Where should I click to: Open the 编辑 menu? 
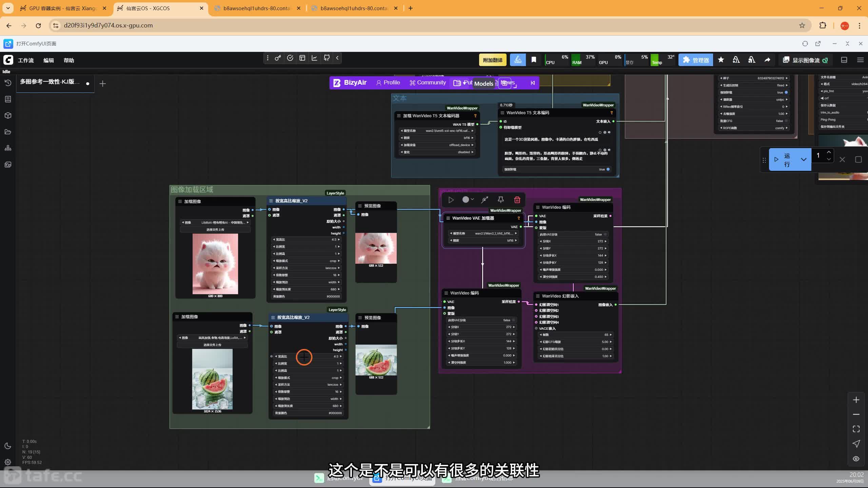coord(48,60)
